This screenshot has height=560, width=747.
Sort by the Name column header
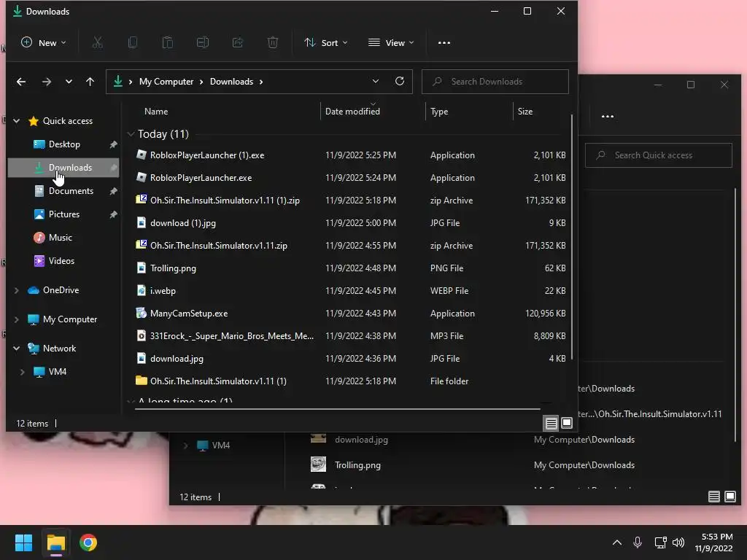point(156,112)
